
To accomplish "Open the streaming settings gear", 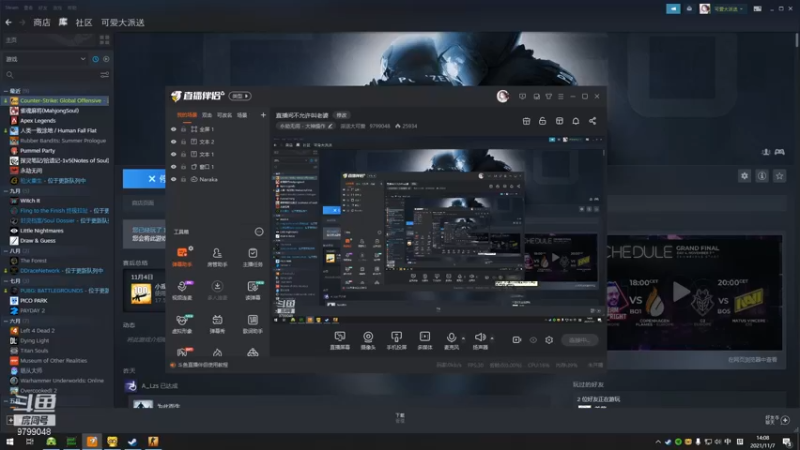I will click(549, 340).
